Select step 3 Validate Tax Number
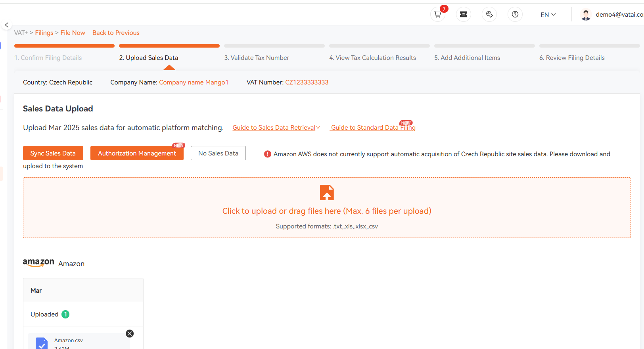Screen dimensions: 644x349 tap(257, 58)
